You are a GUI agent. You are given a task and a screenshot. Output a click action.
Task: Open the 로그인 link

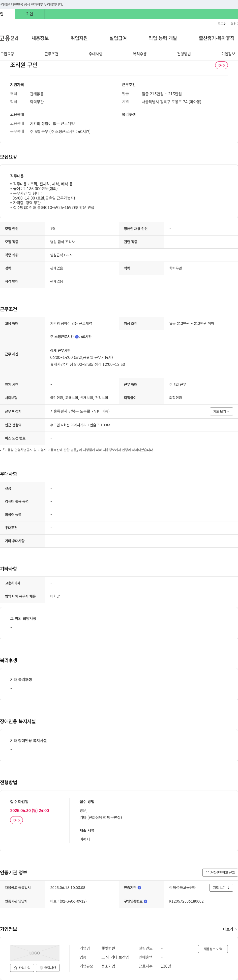click(x=222, y=24)
